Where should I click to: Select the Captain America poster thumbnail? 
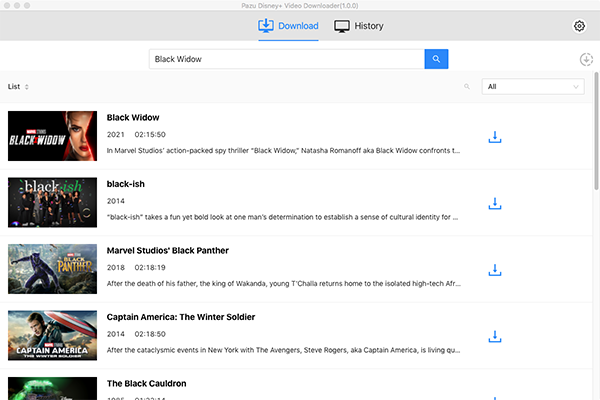point(52,335)
